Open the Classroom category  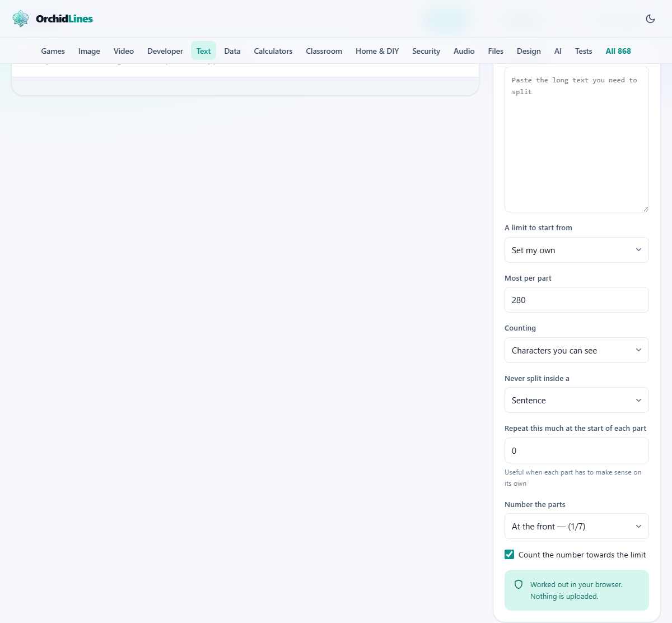pos(324,51)
